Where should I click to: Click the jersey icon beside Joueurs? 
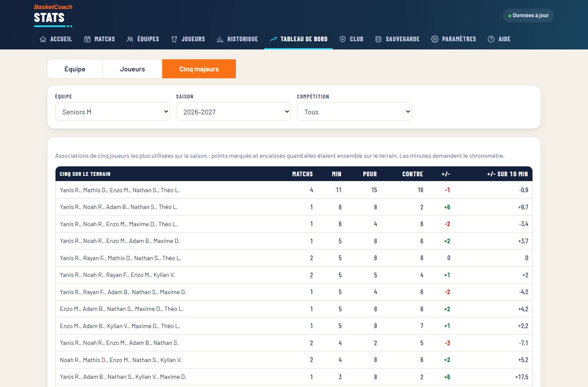click(174, 39)
